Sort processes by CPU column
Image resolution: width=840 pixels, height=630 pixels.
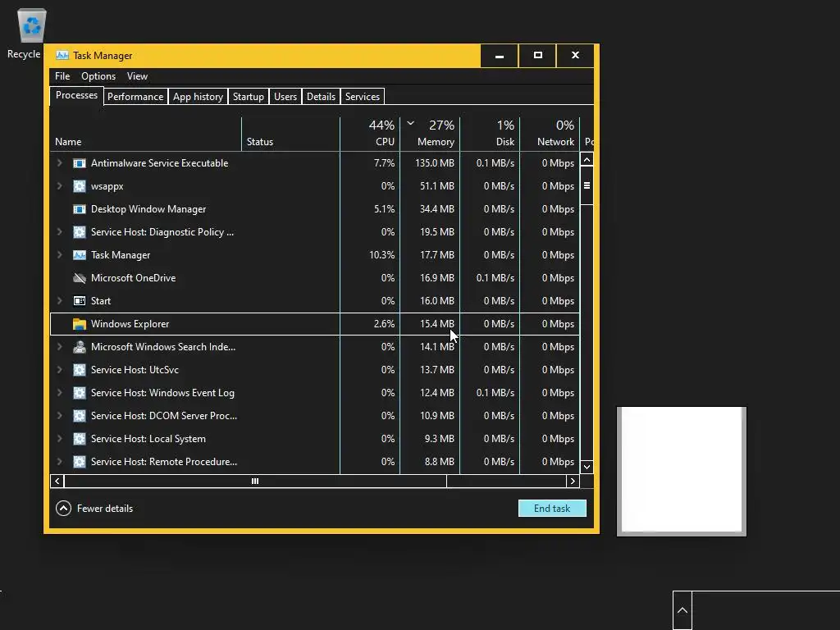(x=370, y=134)
